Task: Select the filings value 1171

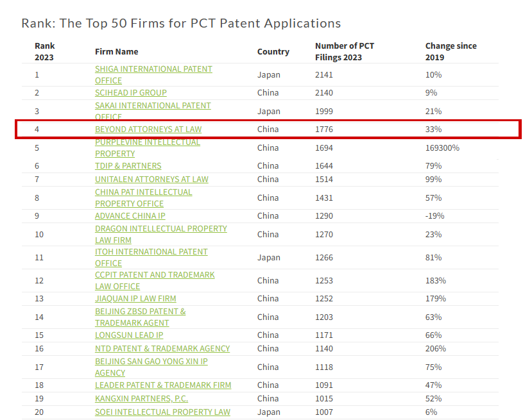Action: (324, 335)
